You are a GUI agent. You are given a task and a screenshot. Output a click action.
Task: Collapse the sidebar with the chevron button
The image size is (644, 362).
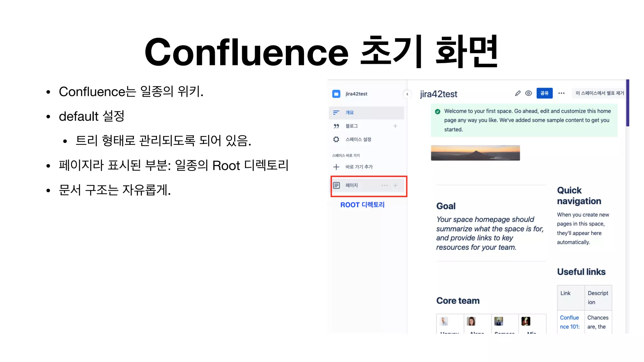(407, 94)
